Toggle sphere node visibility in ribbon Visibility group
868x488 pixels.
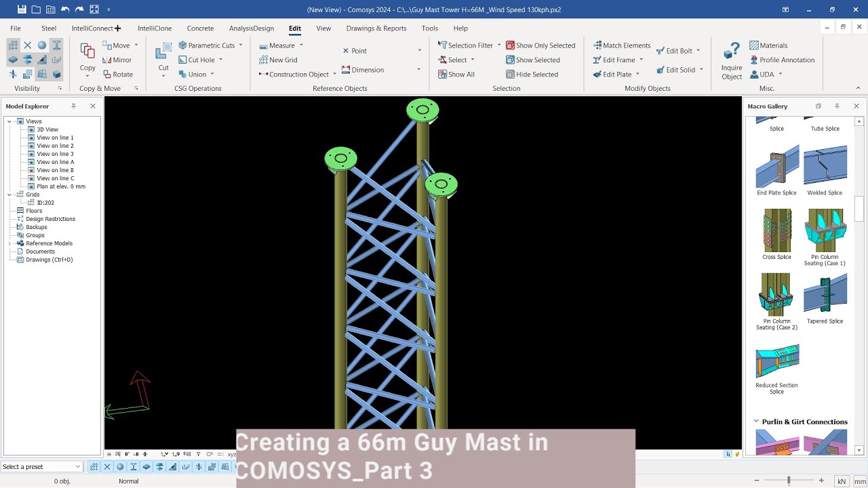click(x=42, y=45)
